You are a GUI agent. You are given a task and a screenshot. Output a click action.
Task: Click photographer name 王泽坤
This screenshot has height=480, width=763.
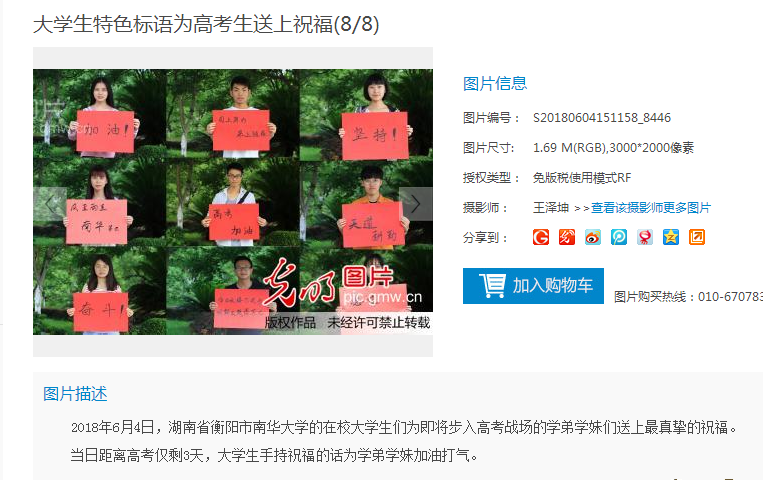(x=551, y=208)
